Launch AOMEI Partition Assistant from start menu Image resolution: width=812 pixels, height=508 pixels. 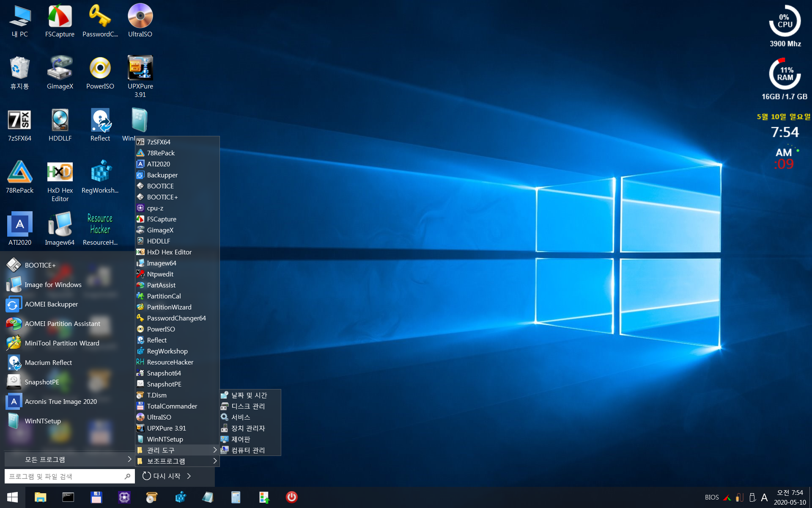click(68, 323)
